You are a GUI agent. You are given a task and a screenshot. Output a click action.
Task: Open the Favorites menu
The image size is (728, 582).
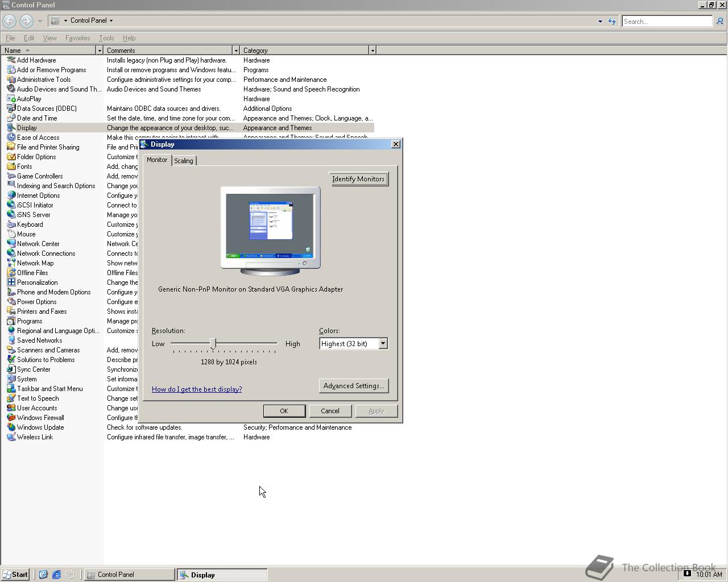pos(77,38)
